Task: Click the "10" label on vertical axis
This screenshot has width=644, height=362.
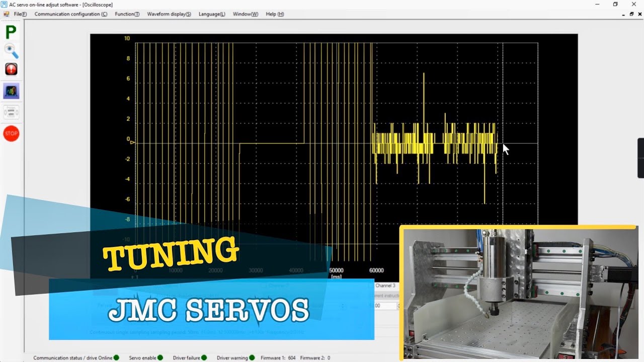Action: pos(127,38)
